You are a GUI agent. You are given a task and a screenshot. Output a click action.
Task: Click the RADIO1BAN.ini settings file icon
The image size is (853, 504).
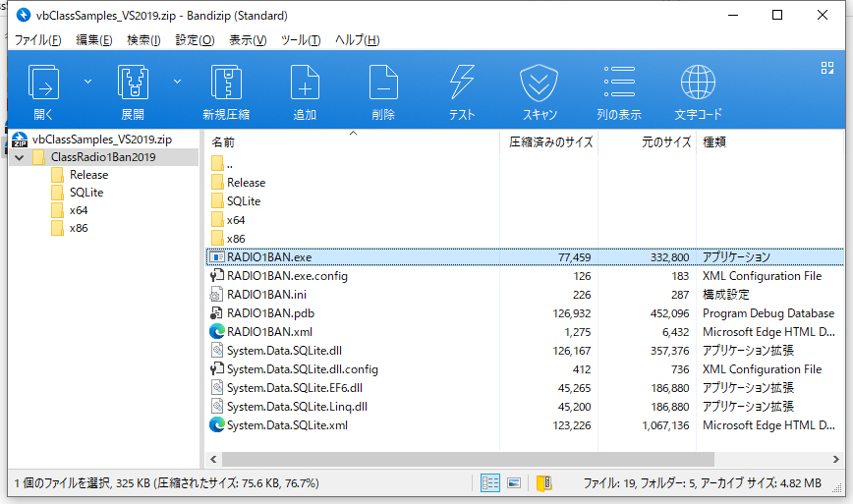(216, 295)
